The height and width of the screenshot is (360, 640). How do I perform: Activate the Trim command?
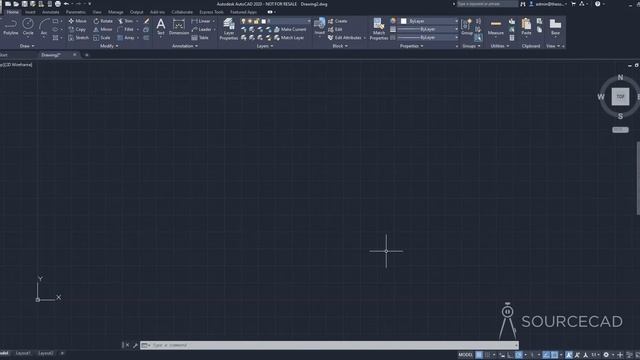point(125,21)
